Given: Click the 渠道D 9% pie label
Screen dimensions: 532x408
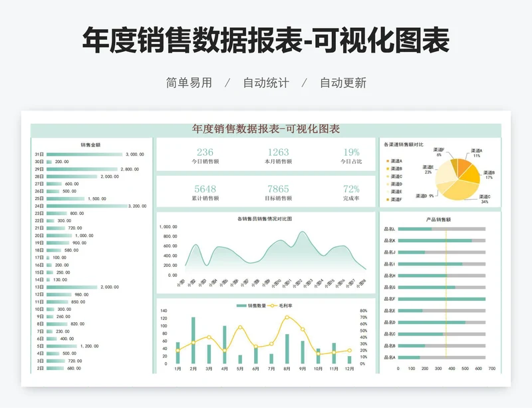Looking at the screenshot, I should [425, 196].
